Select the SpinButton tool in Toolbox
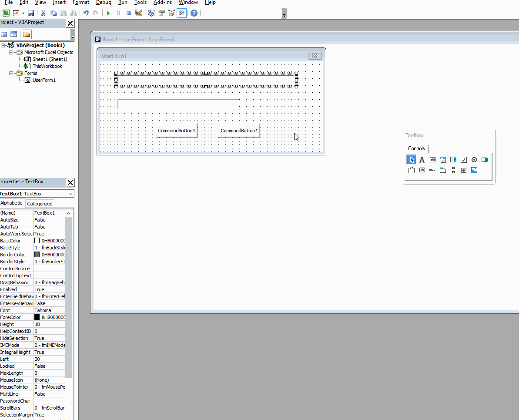The height and width of the screenshot is (420, 519). (464, 170)
